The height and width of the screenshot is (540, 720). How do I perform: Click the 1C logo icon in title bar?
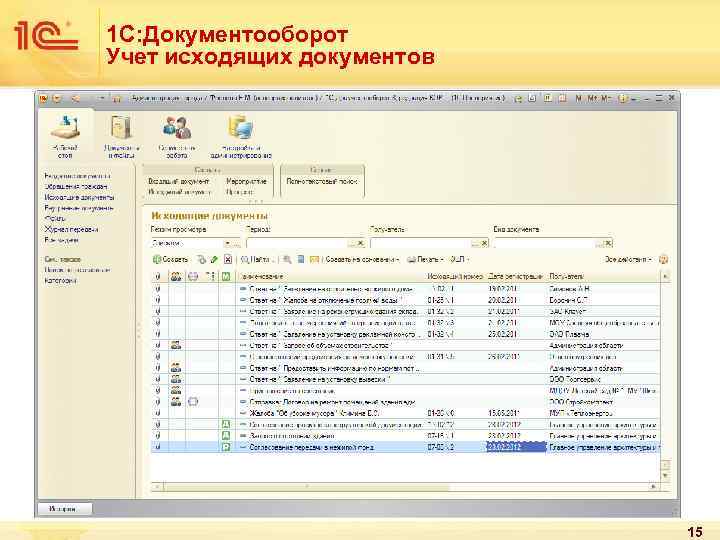[44, 98]
